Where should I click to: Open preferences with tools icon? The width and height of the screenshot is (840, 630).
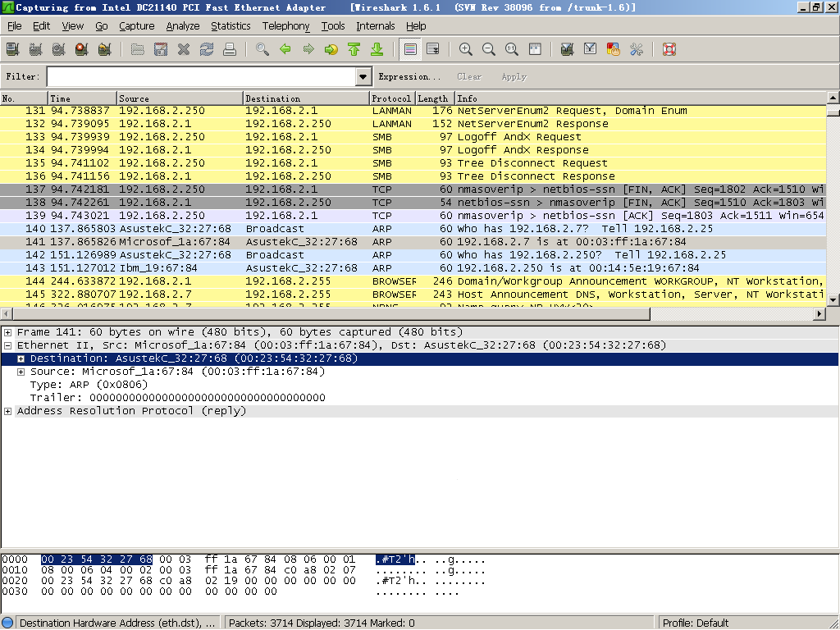point(637,49)
